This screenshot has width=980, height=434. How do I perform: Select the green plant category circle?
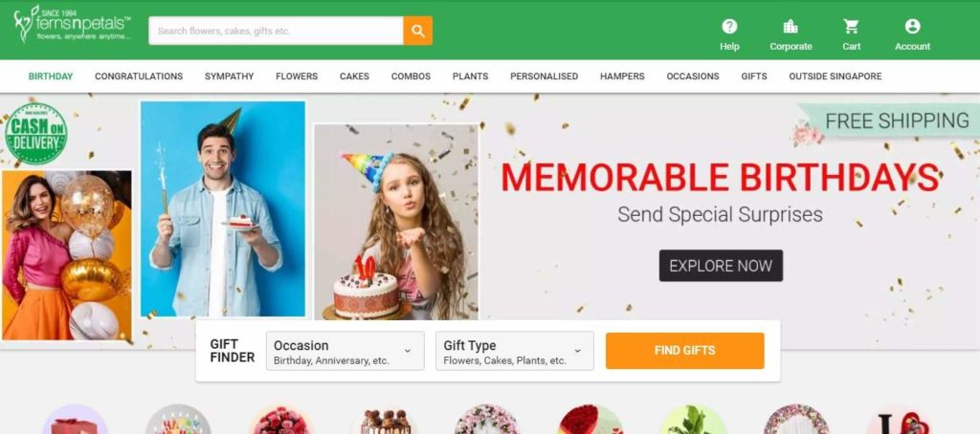point(693,420)
